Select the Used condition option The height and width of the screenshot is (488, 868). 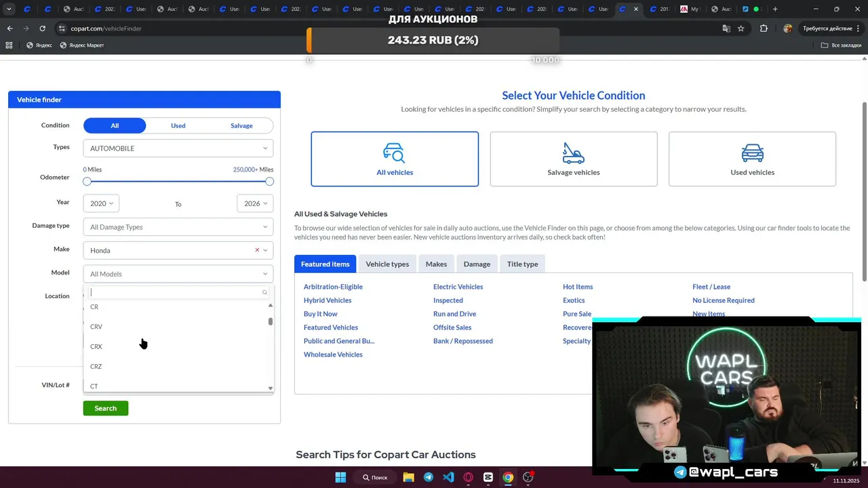click(x=178, y=125)
